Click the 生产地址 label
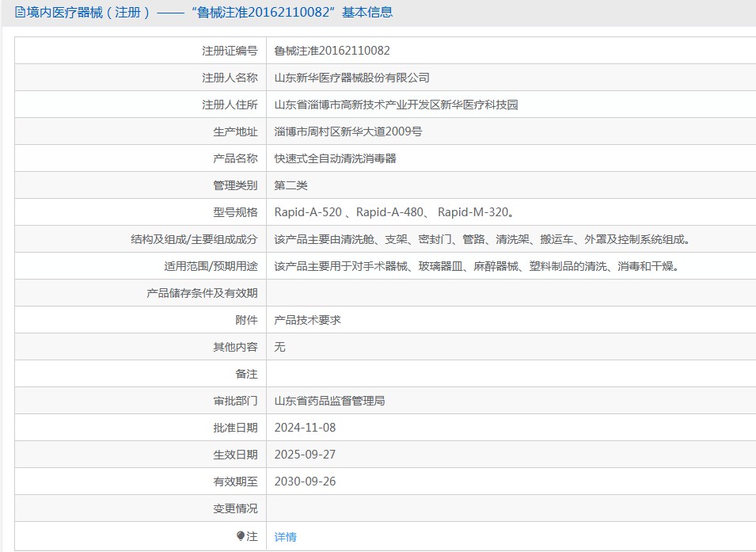 coord(235,131)
